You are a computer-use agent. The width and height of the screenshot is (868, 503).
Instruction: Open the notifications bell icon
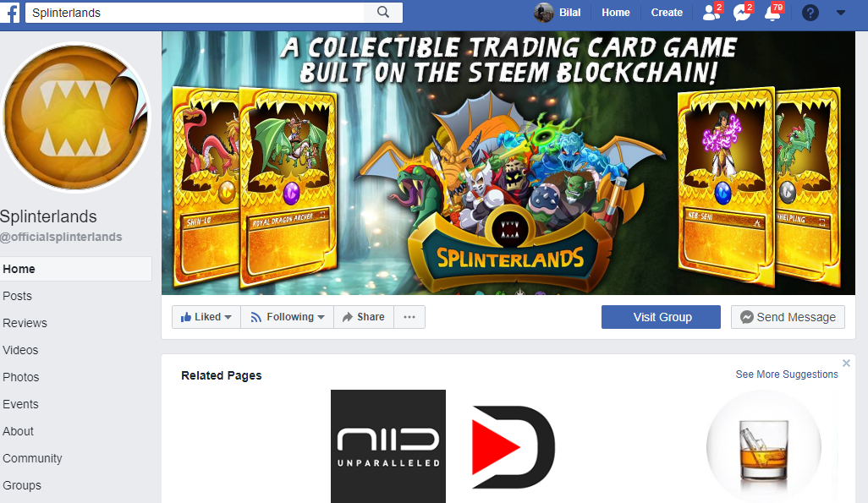[772, 12]
